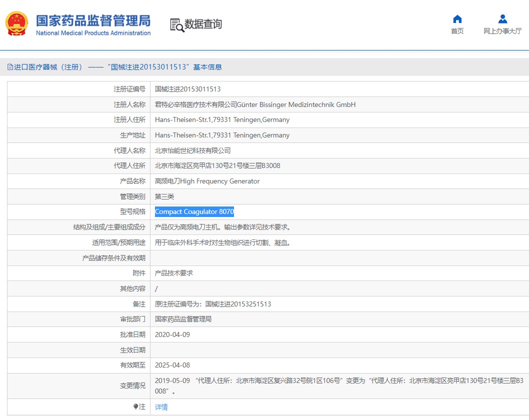Viewport: 529px width, 420px height.
Task: Click the 审批部门 value 国家药品监督管理局
Action: point(183,319)
